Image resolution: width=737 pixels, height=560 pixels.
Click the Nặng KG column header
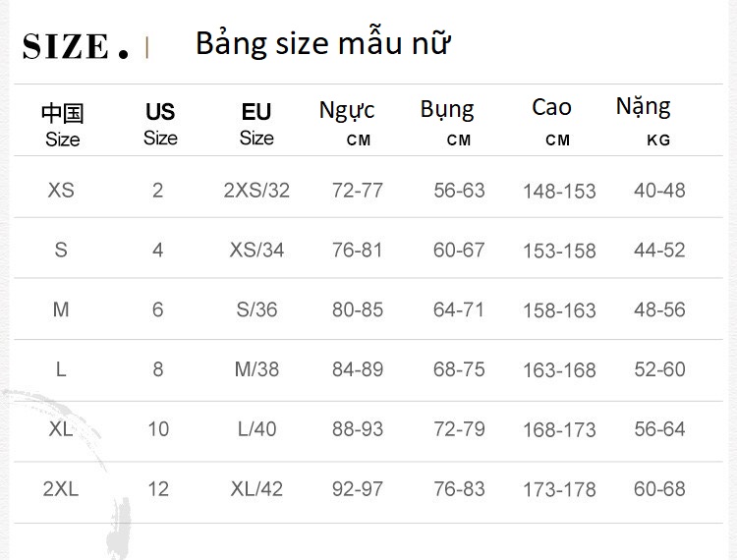point(645,120)
